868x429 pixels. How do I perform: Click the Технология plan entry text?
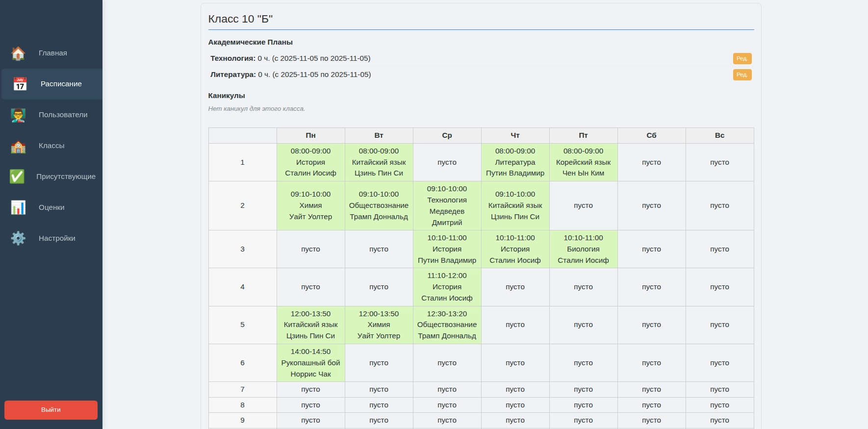pos(290,58)
